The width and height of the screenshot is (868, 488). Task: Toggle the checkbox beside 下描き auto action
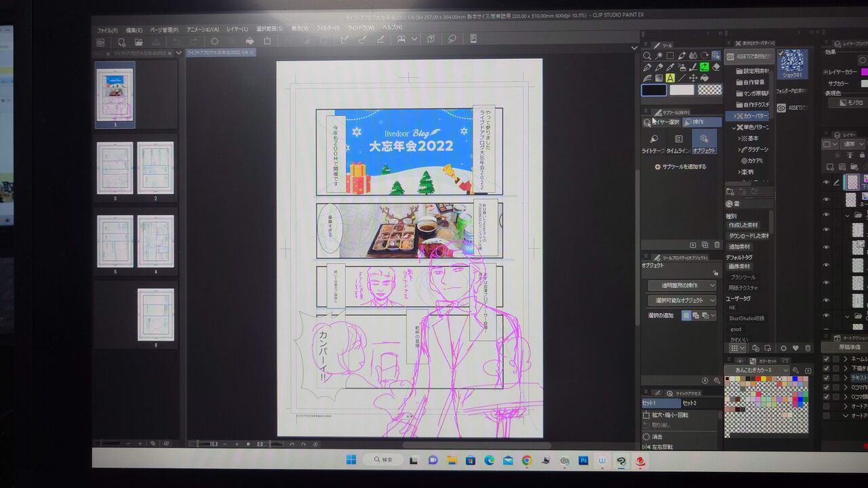click(826, 368)
